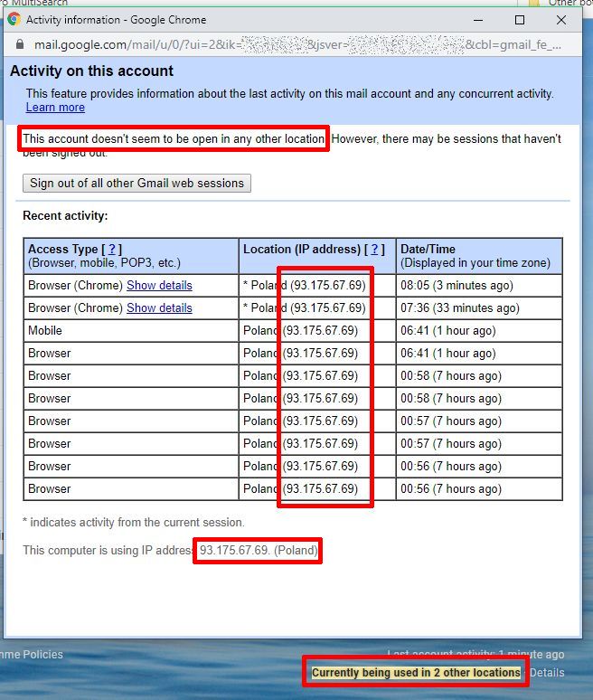Open Details link in Gmail footer
The width and height of the screenshot is (593, 700).
[547, 672]
